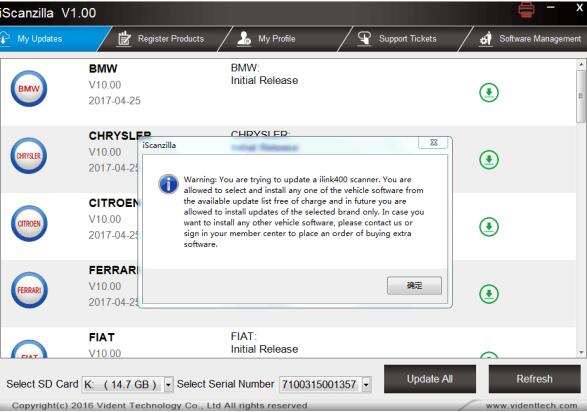Screen dimensions: 587x412
Task: Click the Update All button
Action: tap(430, 379)
